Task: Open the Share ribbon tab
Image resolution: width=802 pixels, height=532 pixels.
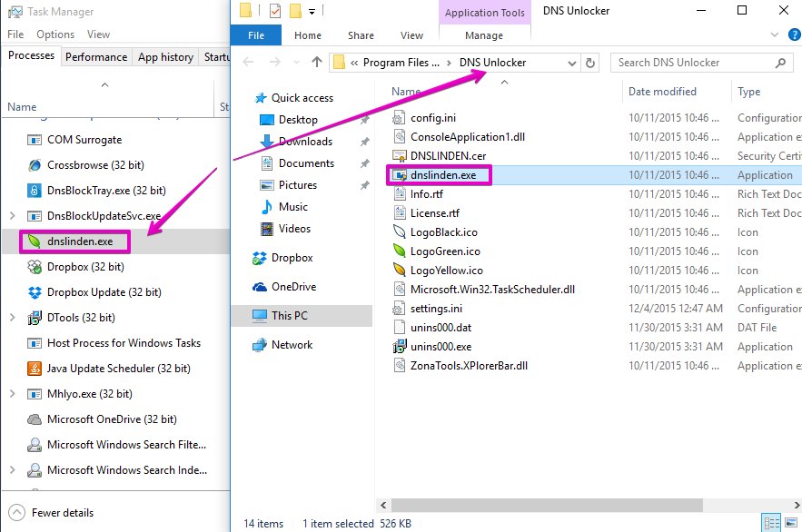Action: coord(361,35)
